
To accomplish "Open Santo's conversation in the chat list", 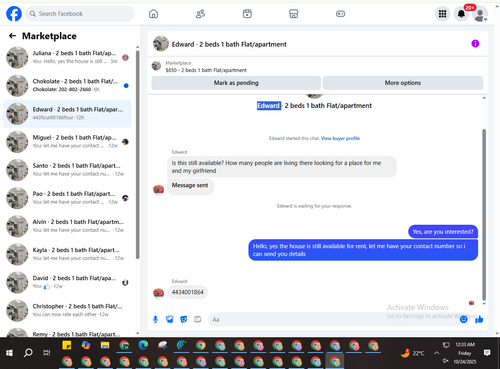I will tap(67, 170).
